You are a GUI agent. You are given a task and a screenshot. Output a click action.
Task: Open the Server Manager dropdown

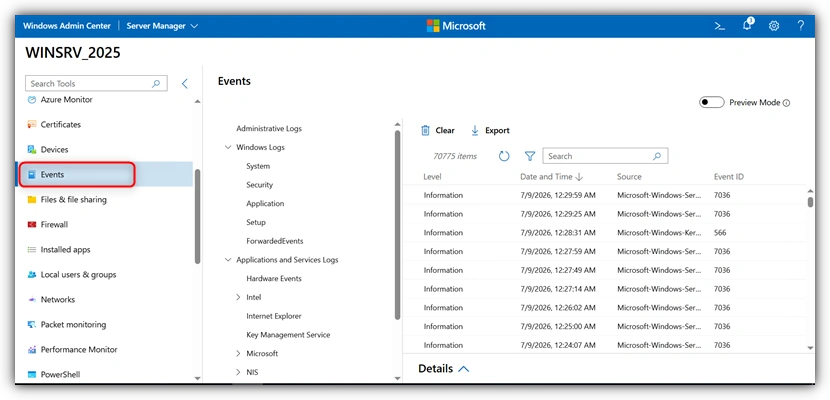162,26
